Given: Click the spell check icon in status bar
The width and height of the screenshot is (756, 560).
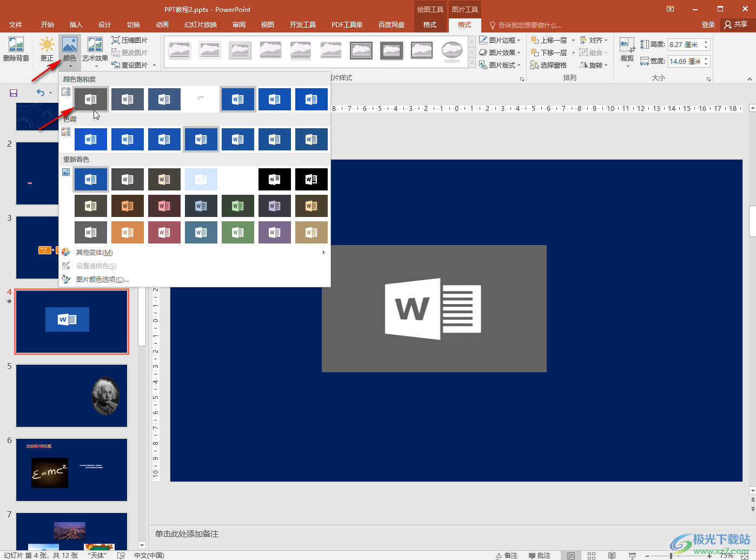Looking at the screenshot, I should [x=121, y=556].
